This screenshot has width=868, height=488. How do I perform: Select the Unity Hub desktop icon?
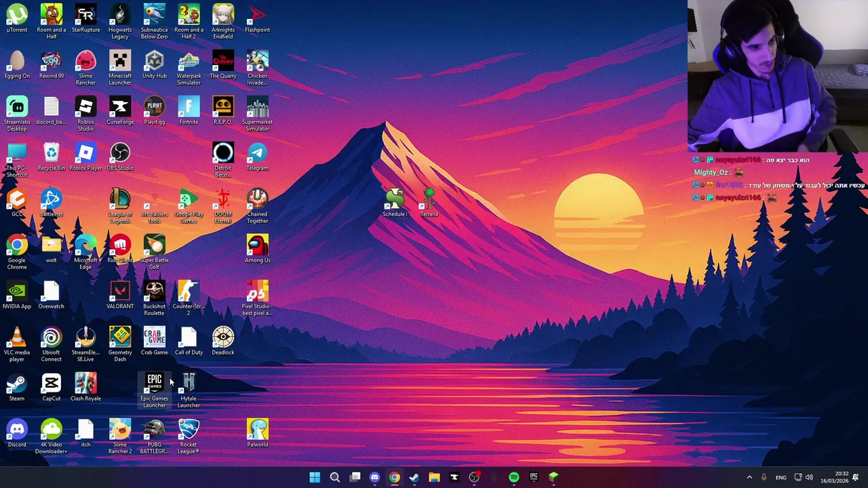[154, 64]
